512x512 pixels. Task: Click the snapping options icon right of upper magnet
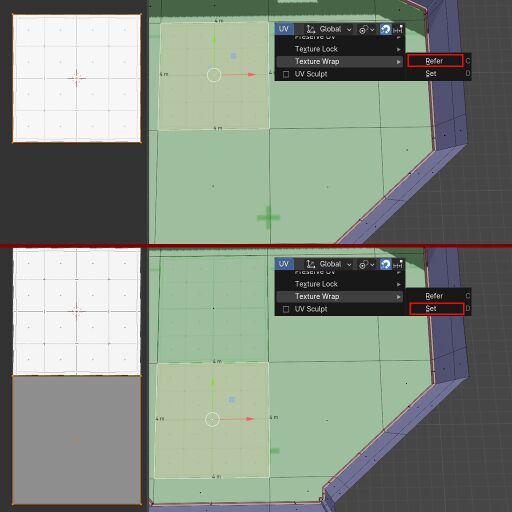[398, 30]
